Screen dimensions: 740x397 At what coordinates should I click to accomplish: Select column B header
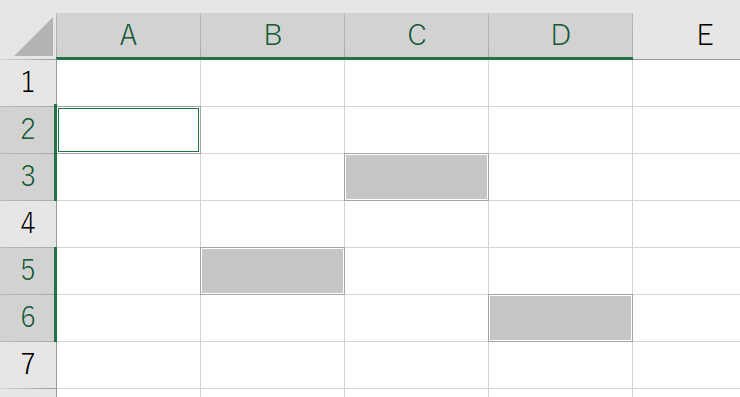tap(273, 35)
